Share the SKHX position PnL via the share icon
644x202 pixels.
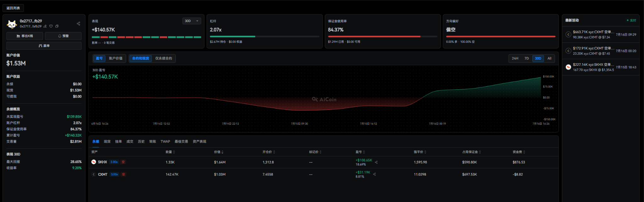click(376, 162)
